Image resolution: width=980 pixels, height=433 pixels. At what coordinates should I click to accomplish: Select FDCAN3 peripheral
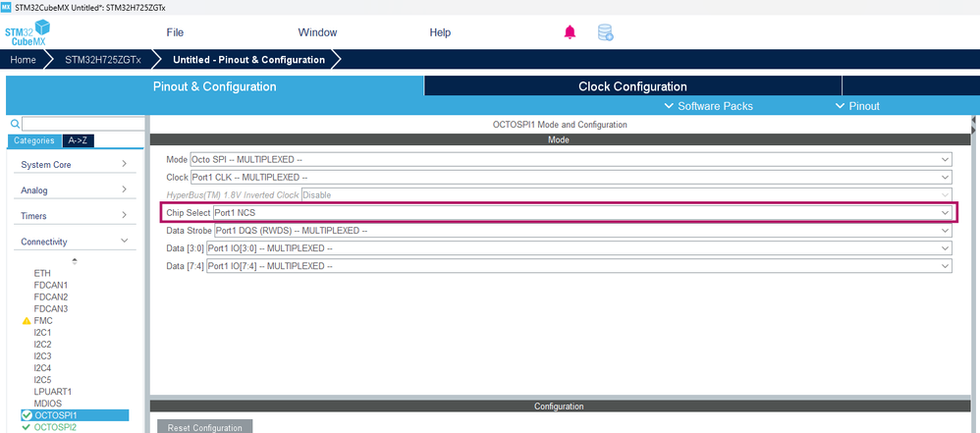(51, 308)
